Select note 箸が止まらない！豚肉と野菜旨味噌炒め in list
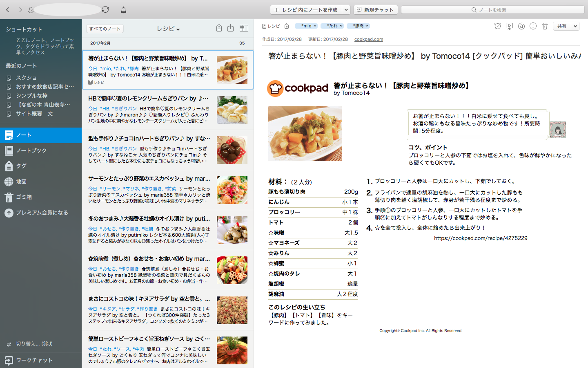This screenshot has width=588, height=368. (168, 70)
